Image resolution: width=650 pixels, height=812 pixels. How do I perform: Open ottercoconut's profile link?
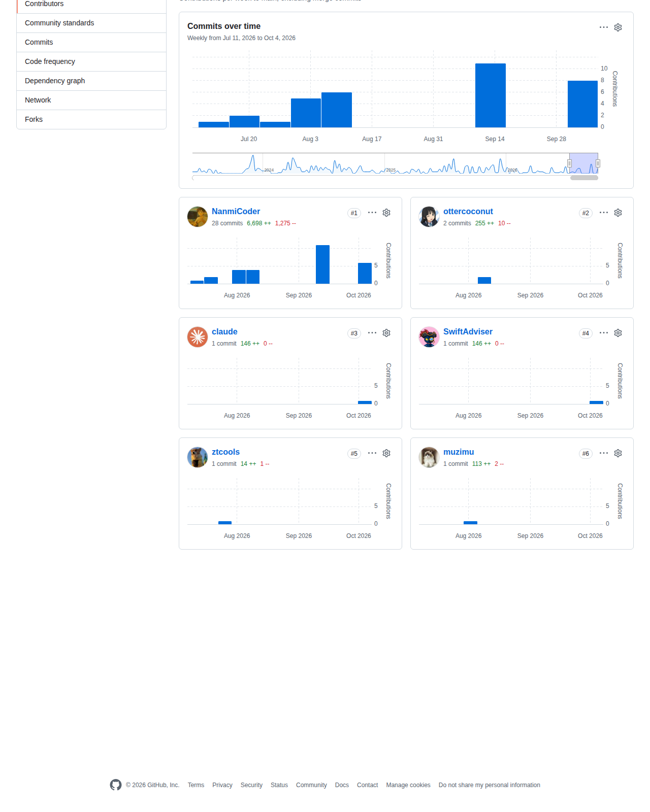click(468, 212)
